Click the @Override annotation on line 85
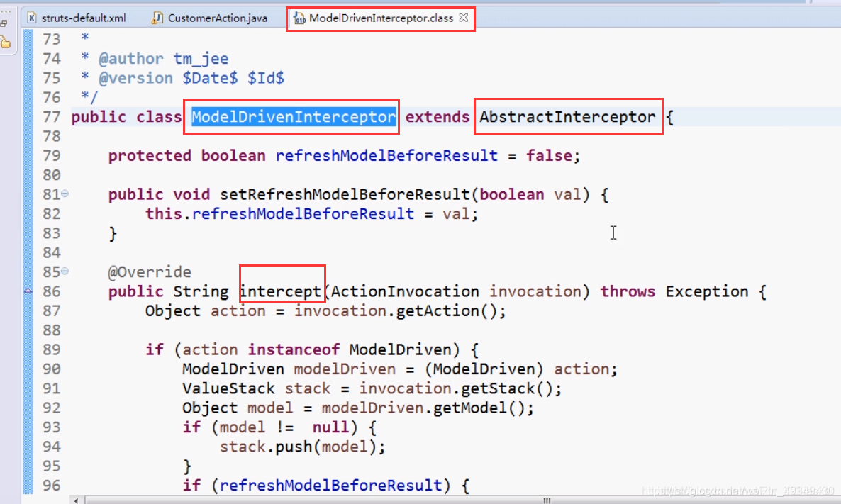Image resolution: width=841 pixels, height=504 pixels. point(150,271)
